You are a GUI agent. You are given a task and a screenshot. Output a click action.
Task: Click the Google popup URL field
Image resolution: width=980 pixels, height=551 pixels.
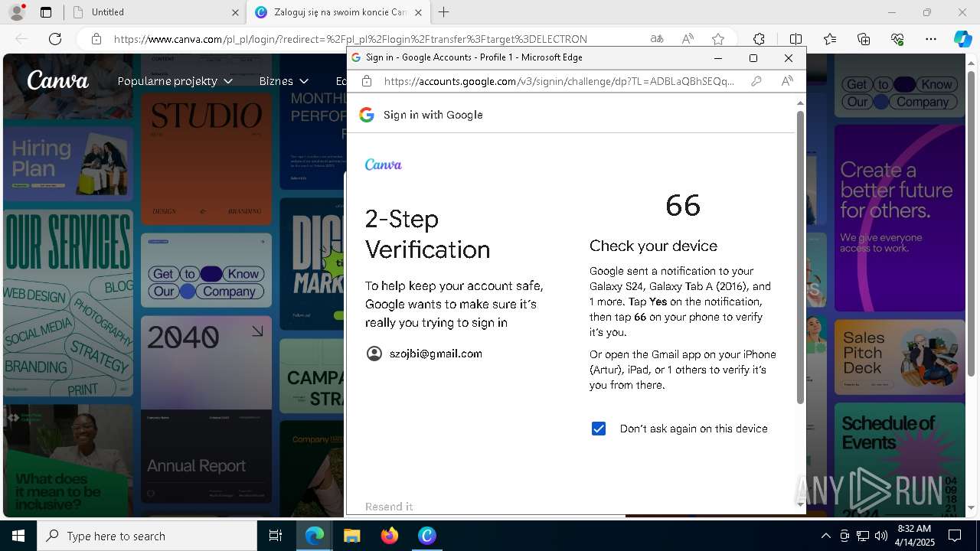559,81
